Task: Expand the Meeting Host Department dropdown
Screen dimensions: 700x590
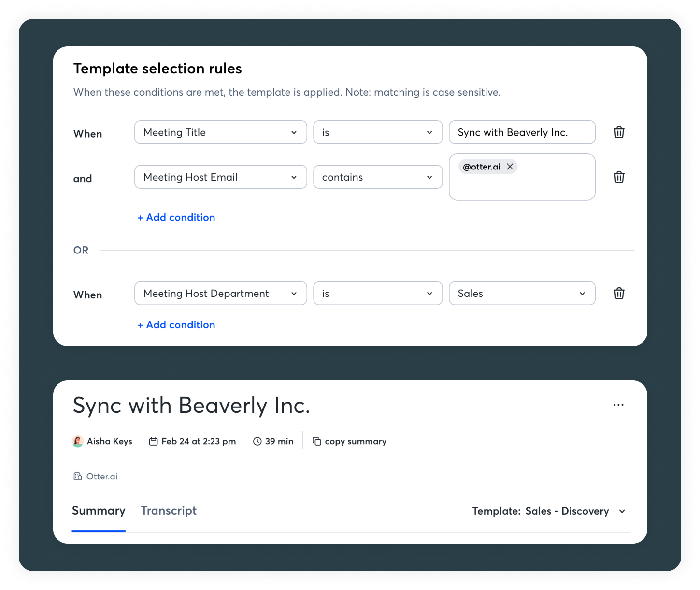Action: pyautogui.click(x=220, y=294)
